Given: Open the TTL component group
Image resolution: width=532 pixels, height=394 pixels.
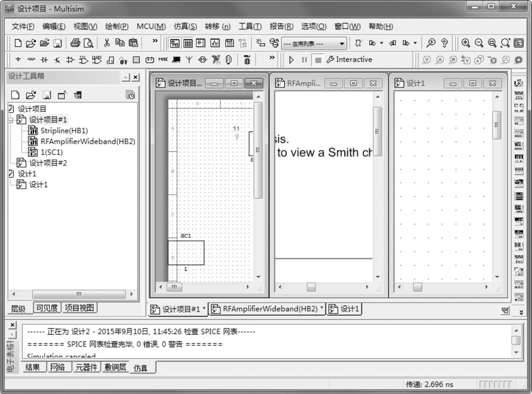Looking at the screenshot, I should (83, 60).
